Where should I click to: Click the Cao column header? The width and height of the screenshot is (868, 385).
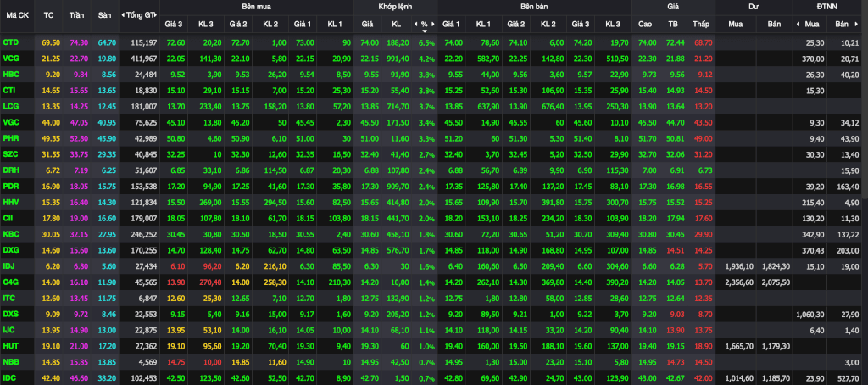[x=645, y=24]
